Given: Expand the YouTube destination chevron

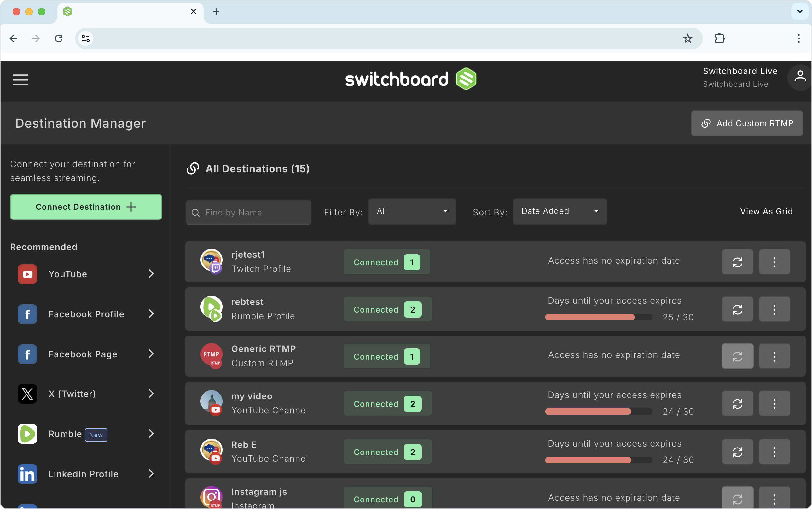Looking at the screenshot, I should [151, 274].
